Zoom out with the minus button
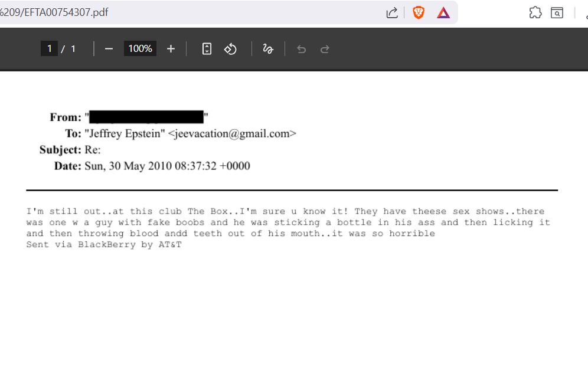 109,49
